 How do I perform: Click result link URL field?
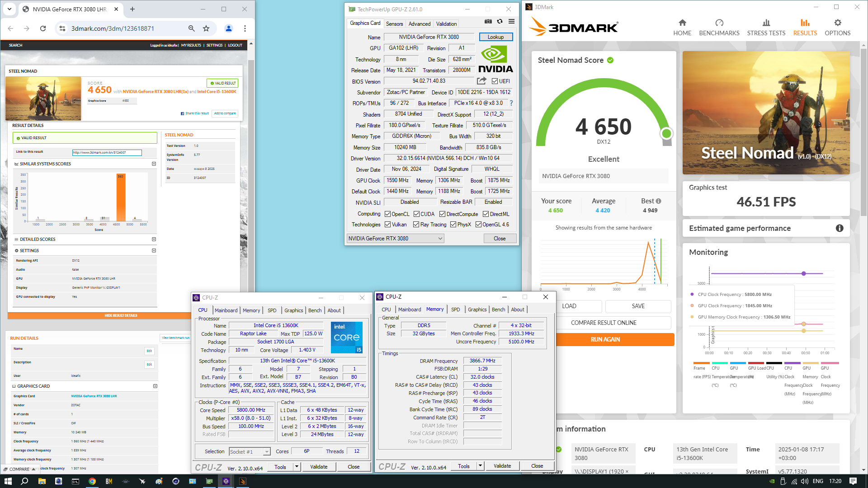point(107,153)
